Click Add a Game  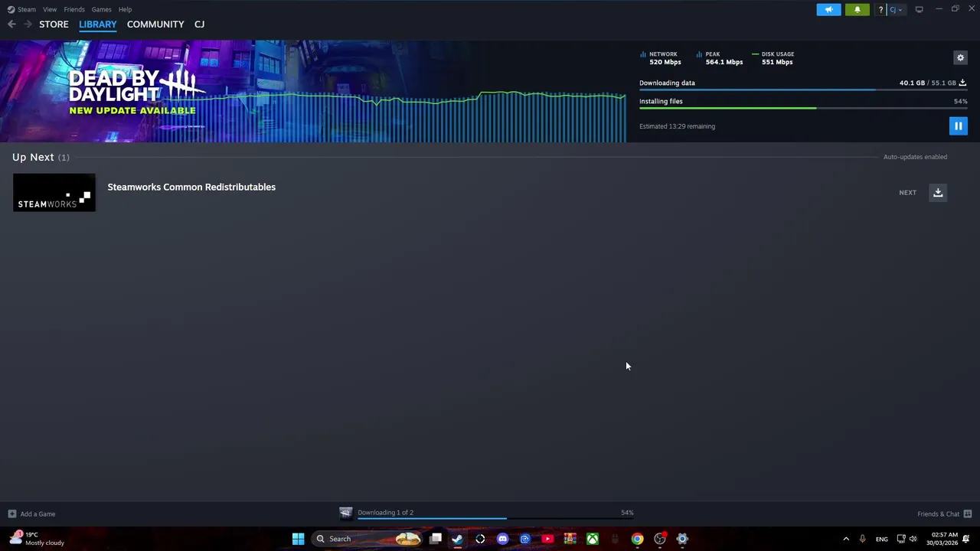31,514
